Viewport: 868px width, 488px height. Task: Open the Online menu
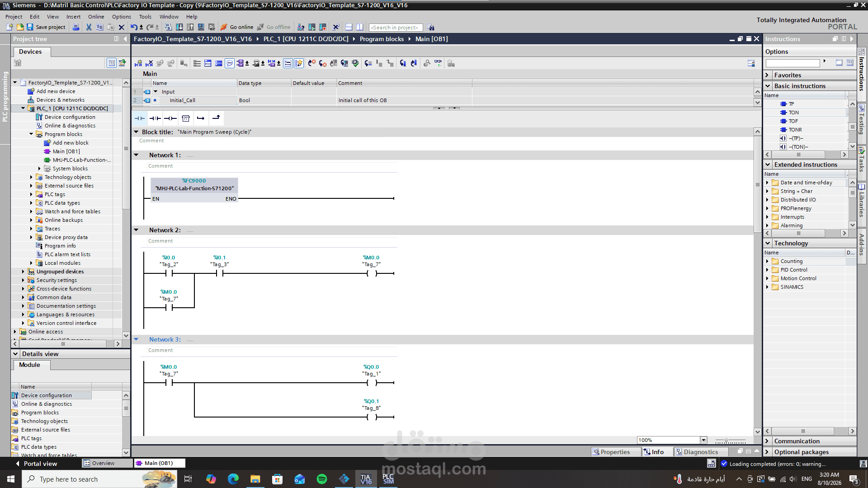coord(96,17)
